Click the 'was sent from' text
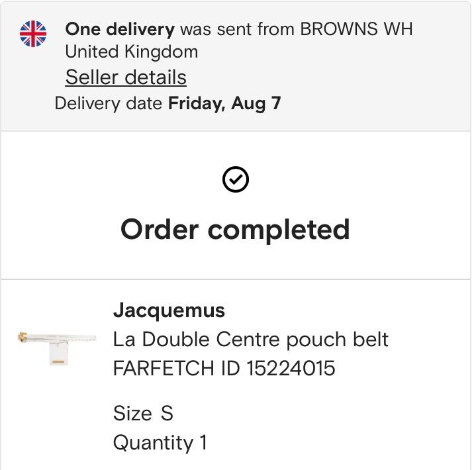476x470 pixels. 238,29
